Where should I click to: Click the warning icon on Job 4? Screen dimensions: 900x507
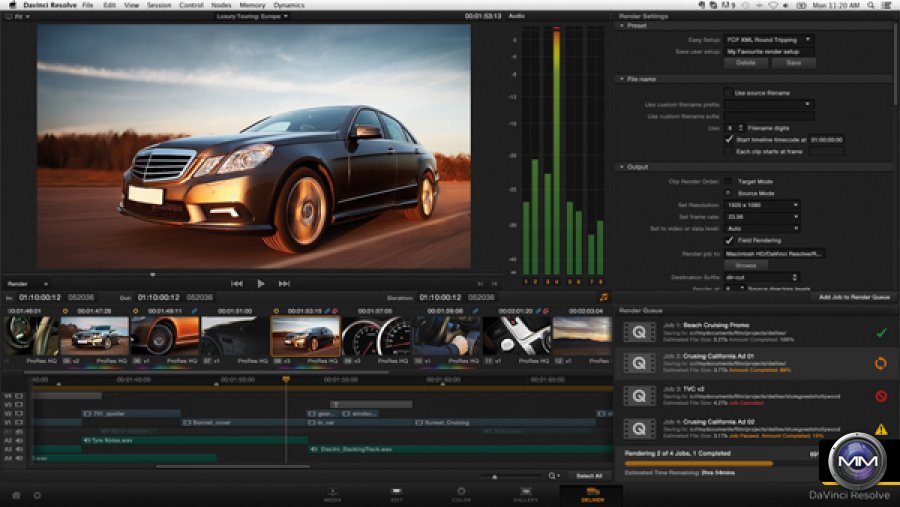click(881, 428)
